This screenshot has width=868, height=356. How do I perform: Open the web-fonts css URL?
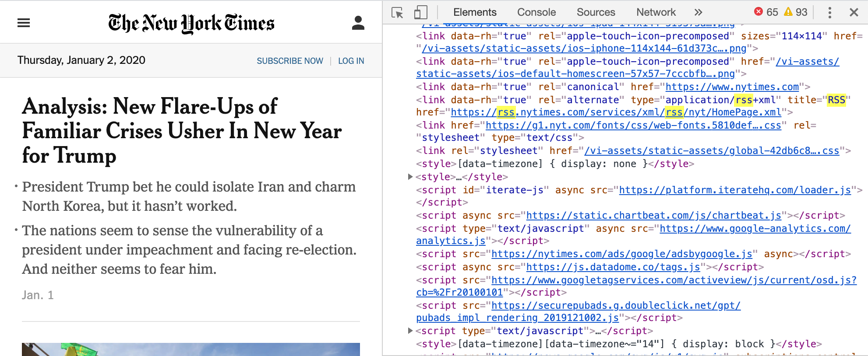coord(633,125)
